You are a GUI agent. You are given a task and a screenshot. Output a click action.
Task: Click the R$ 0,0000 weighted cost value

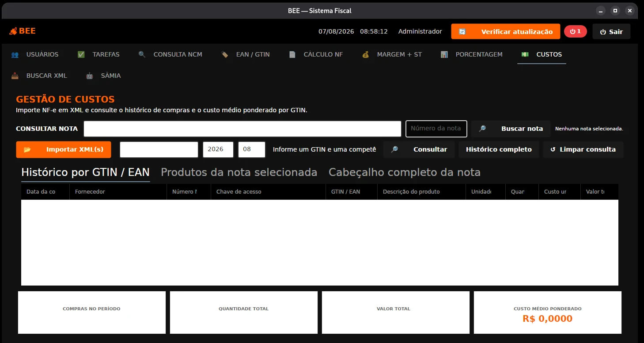(547, 319)
